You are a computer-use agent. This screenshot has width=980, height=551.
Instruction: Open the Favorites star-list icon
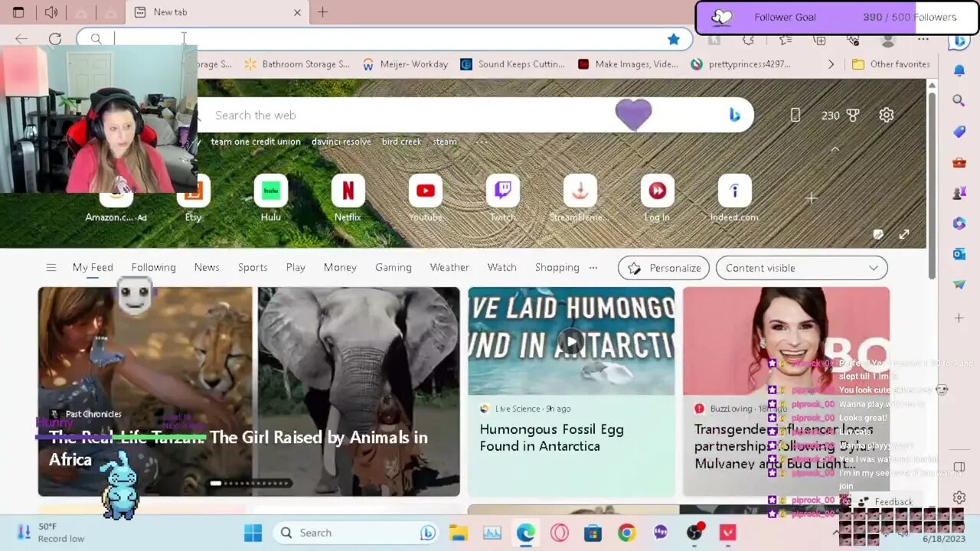tap(785, 40)
